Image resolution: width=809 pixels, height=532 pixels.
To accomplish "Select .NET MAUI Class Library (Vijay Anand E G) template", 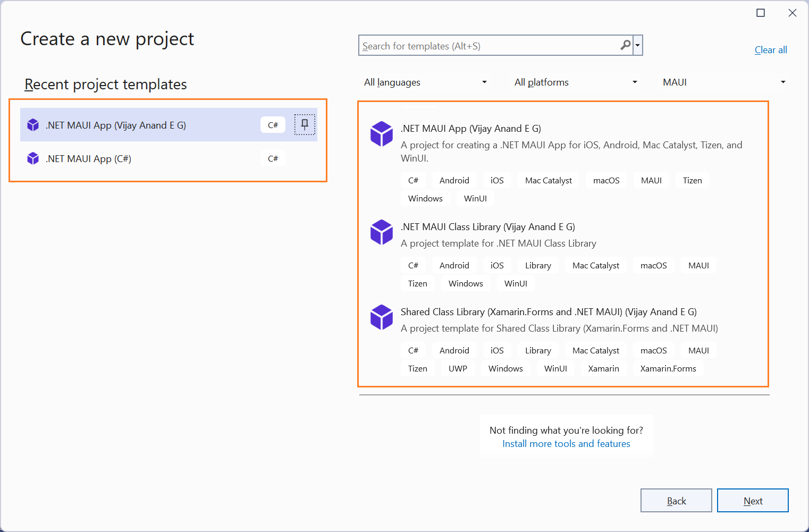I will coord(563,257).
